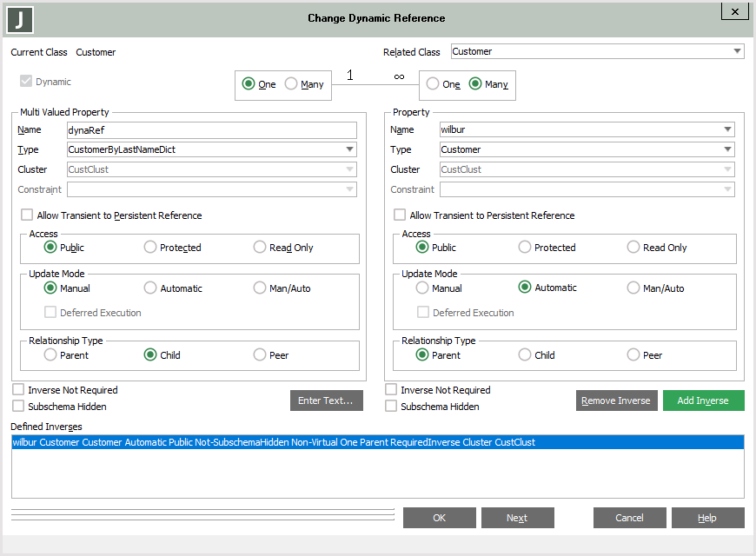Click the JADE application icon in title bar
This screenshot has height=556, width=756.
[x=19, y=19]
